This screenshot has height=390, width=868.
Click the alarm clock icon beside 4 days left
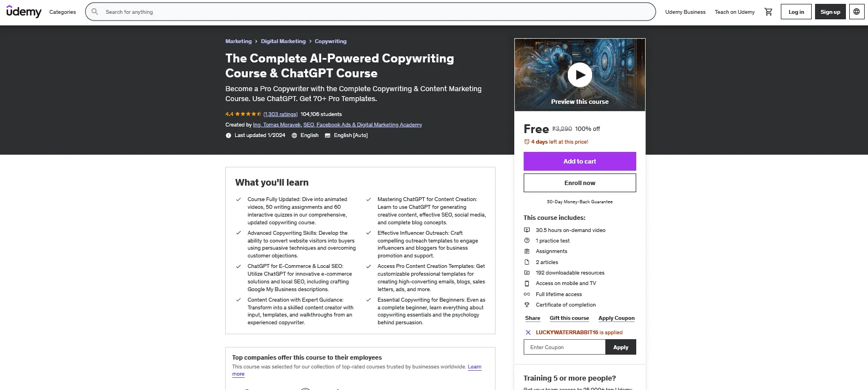[x=526, y=142]
